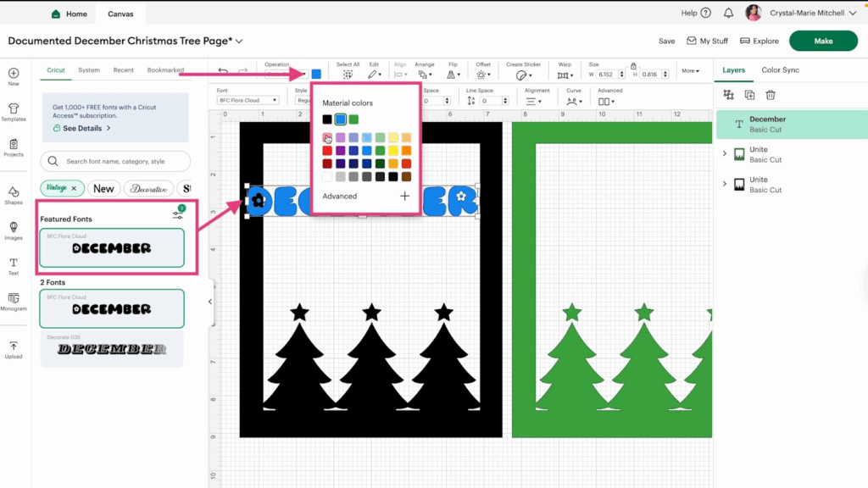Open the Templates sidebar tool
Image resolution: width=868 pixels, height=488 pixels.
click(14, 108)
